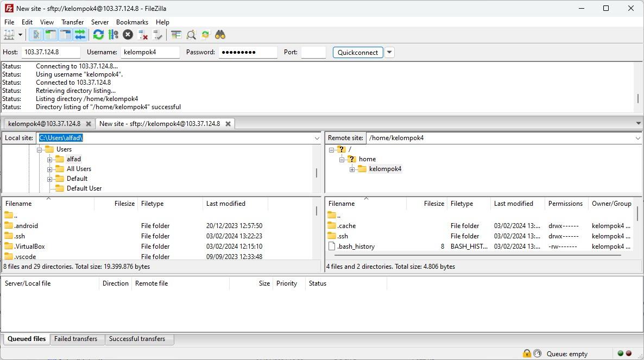Click the speed limits status icon

(x=537, y=353)
